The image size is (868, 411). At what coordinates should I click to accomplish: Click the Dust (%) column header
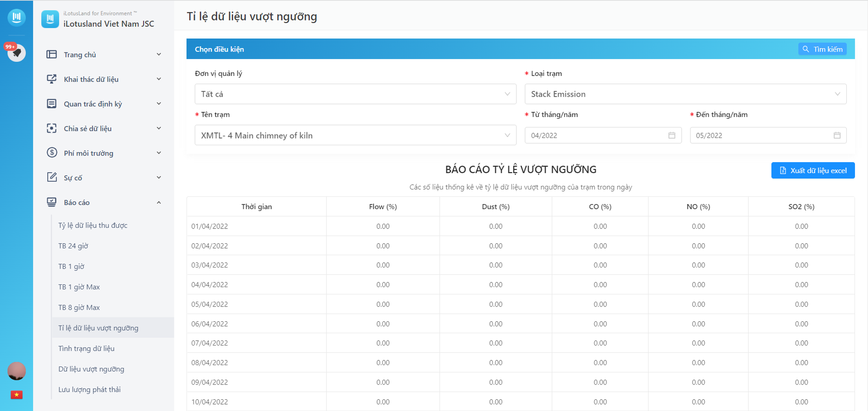pos(496,207)
